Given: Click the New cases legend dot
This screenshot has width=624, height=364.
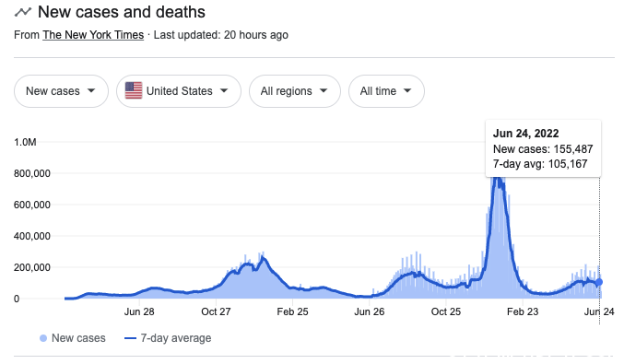Looking at the screenshot, I should point(43,338).
